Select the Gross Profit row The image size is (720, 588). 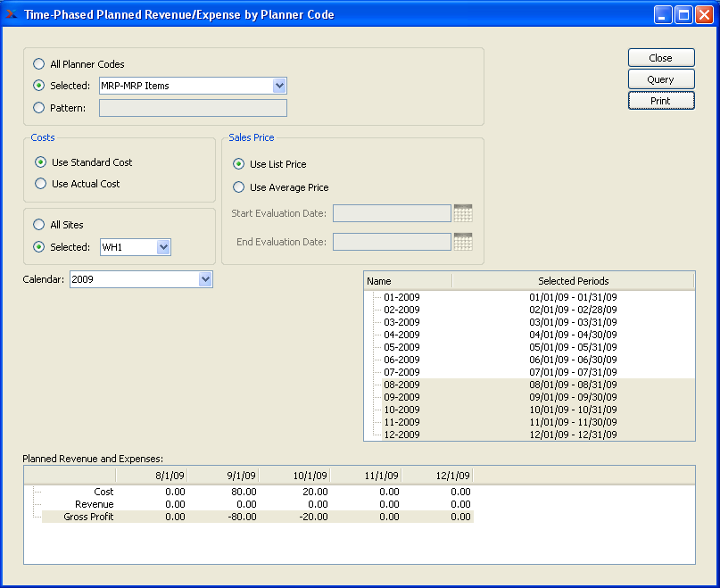(x=88, y=517)
